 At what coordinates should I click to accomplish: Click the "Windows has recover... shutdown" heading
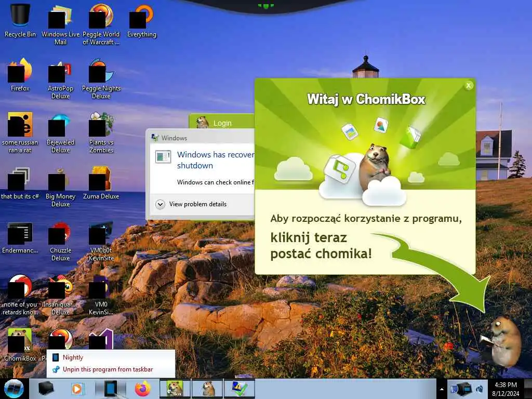click(x=216, y=160)
